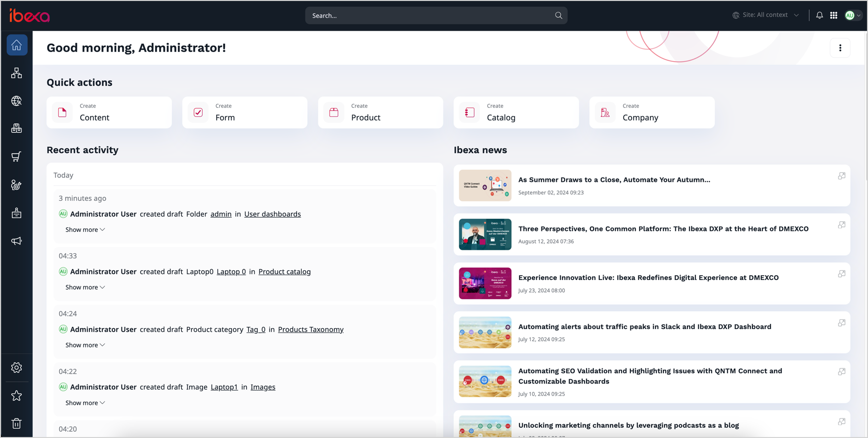Select the Marketing megaphone icon
868x438 pixels.
(17, 241)
